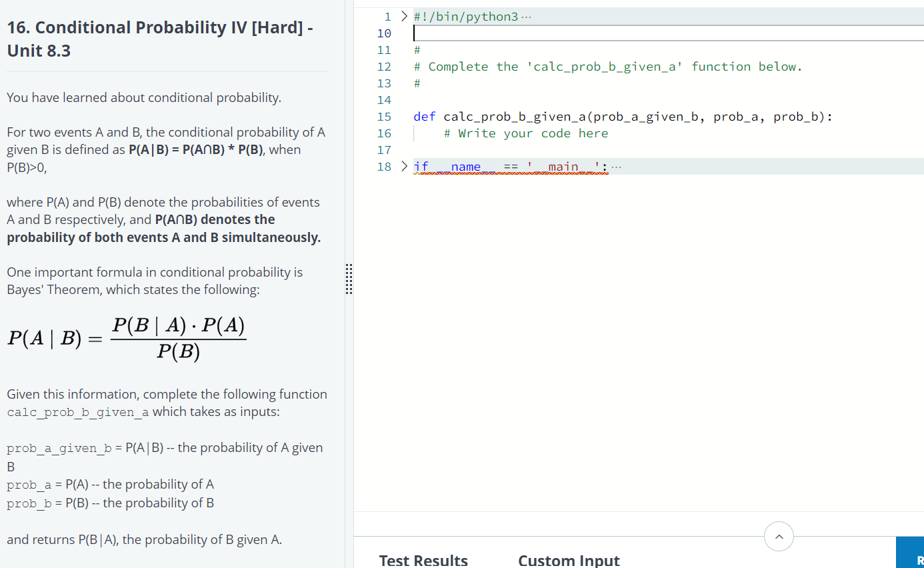Click the fold arrow next to line 1
The width and height of the screenshot is (924, 568).
click(403, 15)
